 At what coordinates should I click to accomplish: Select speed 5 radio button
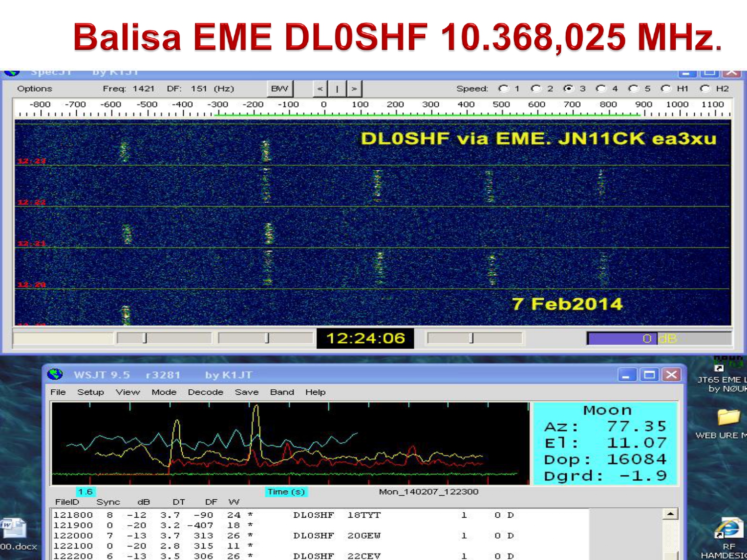633,89
